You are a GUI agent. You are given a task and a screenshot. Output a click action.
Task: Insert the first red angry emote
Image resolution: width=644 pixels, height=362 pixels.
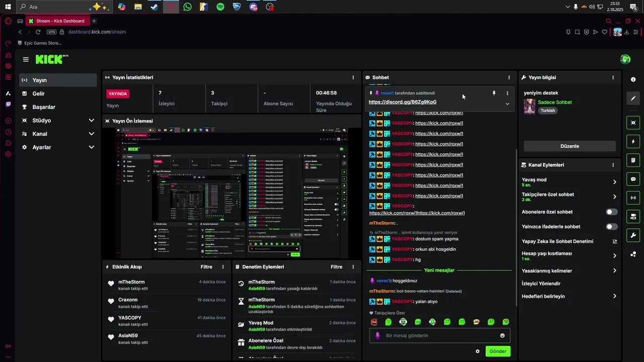(x=374, y=322)
